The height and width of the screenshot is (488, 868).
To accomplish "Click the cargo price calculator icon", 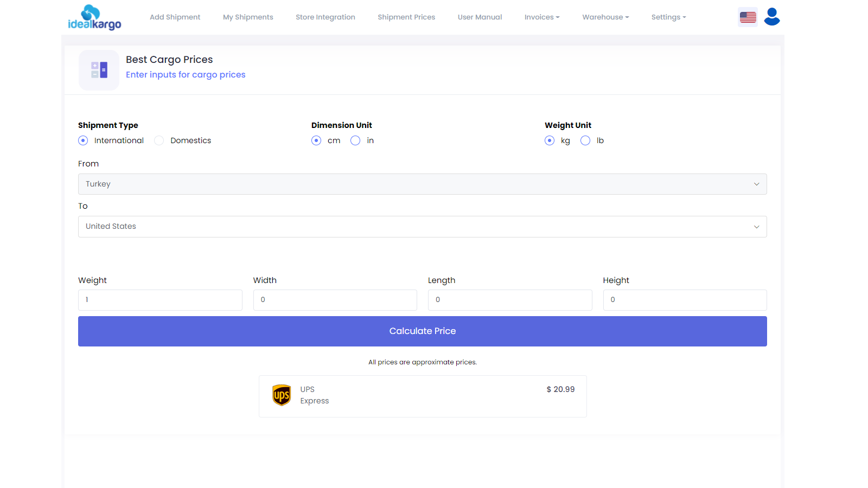I will tap(99, 70).
